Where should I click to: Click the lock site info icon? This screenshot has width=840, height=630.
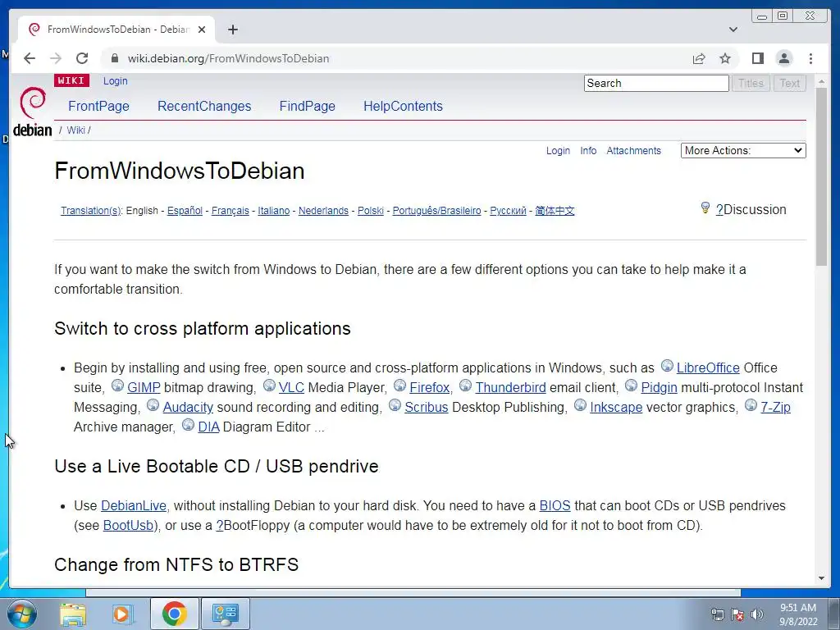(115, 58)
